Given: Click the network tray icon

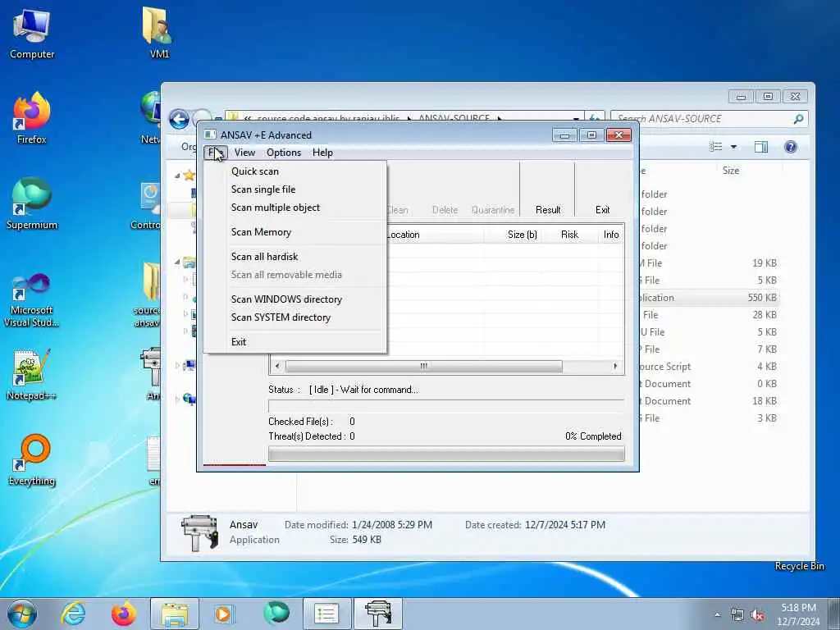Looking at the screenshot, I should 737,615.
